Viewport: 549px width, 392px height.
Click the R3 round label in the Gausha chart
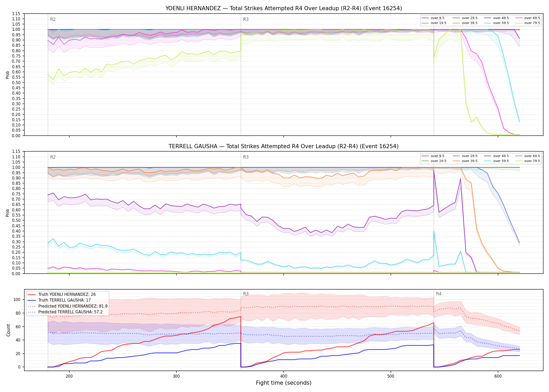246,157
